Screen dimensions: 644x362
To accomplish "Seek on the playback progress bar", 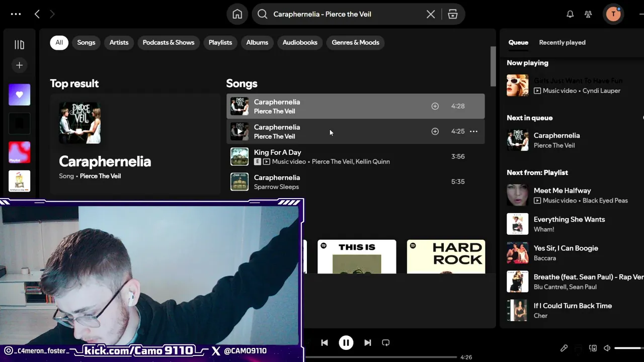I will click(381, 357).
